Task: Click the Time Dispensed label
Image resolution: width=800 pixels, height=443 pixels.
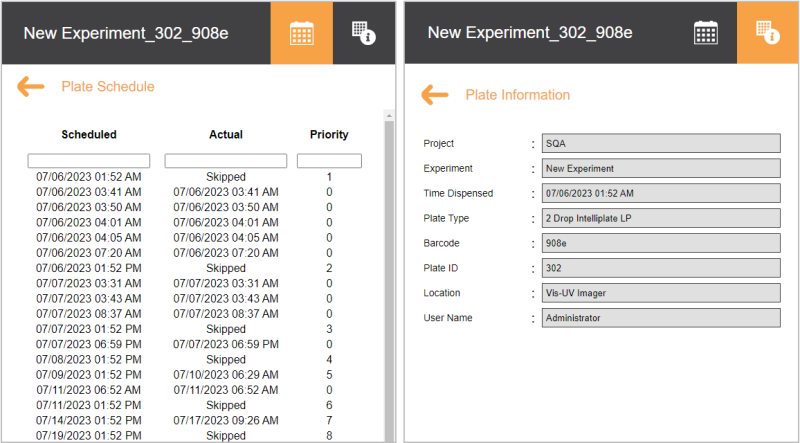Action: [458, 193]
